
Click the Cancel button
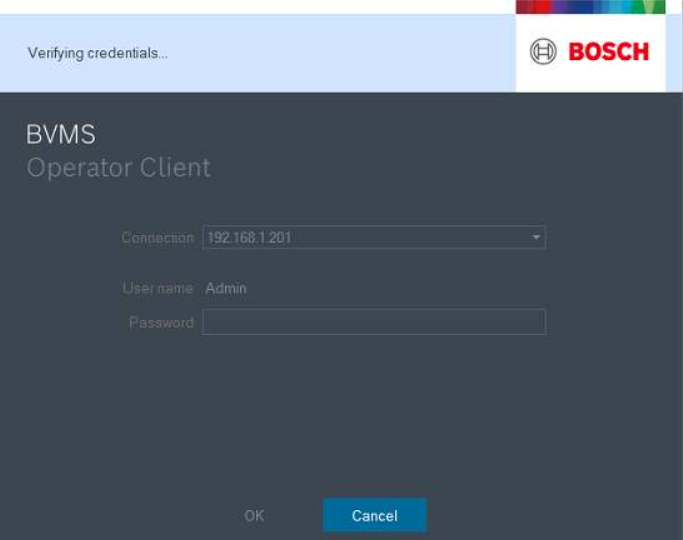375,515
